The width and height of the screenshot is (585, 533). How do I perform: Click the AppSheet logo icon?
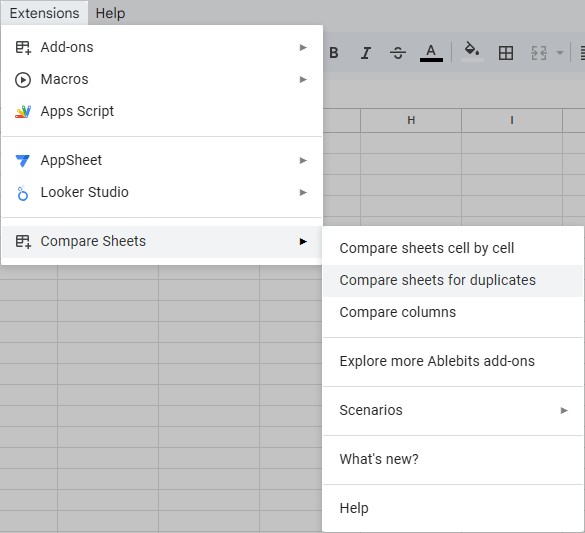22,161
